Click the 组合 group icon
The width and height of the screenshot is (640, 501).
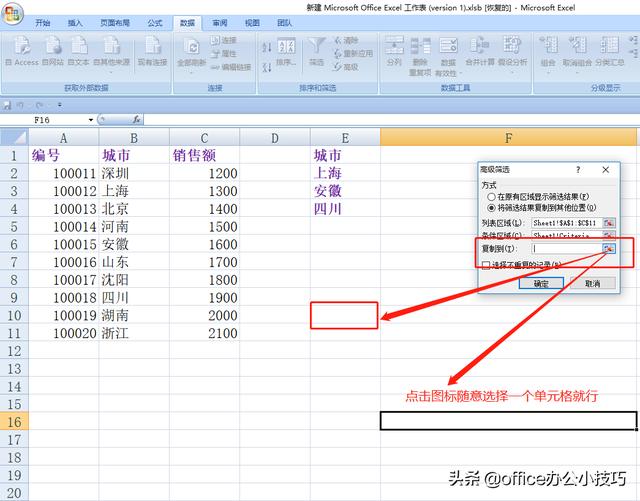tap(548, 53)
